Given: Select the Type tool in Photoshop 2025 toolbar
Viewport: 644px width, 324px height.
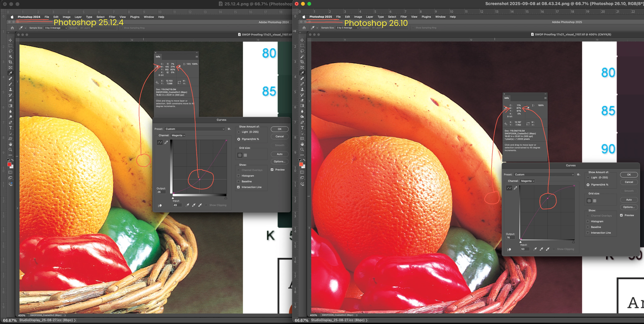Looking at the screenshot, I should 302,128.
